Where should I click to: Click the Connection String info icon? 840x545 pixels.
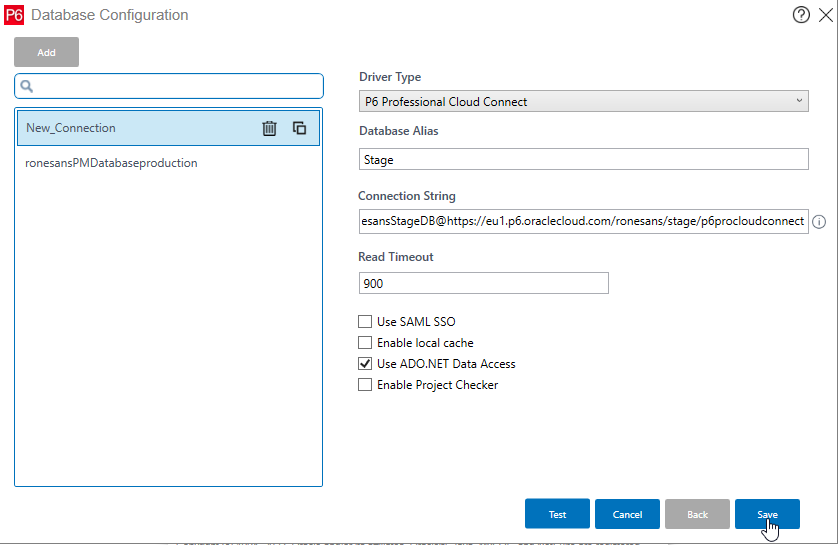coord(819,222)
